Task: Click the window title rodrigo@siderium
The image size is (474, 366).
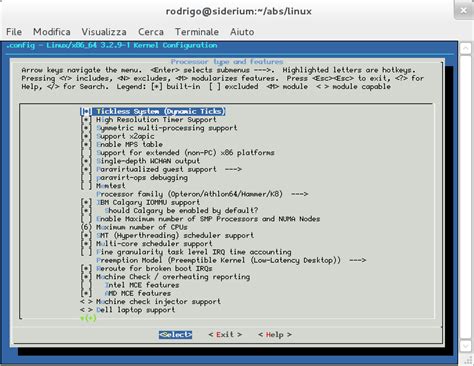Action: click(x=239, y=11)
